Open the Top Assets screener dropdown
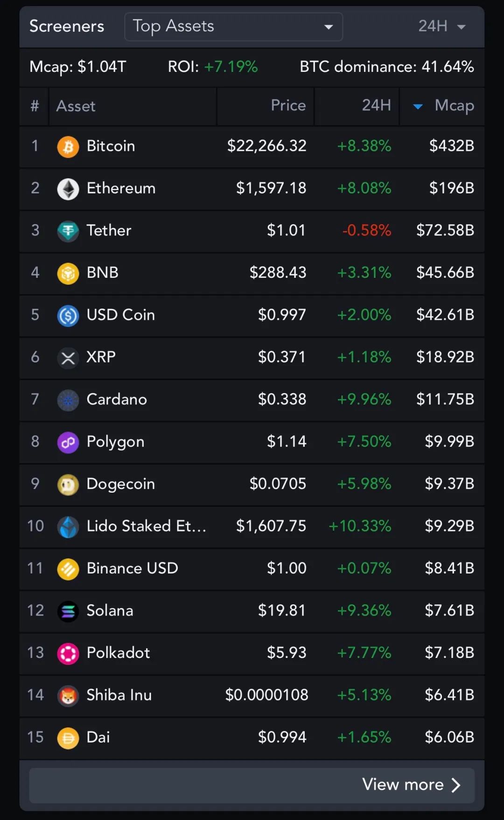Viewport: 504px width, 820px height. (233, 27)
